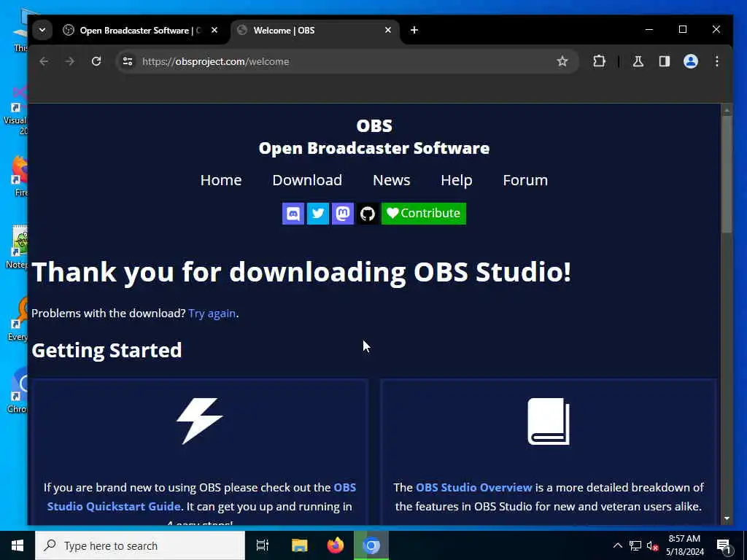Open the Download navigation item
This screenshot has height=560, width=747.
pyautogui.click(x=307, y=180)
